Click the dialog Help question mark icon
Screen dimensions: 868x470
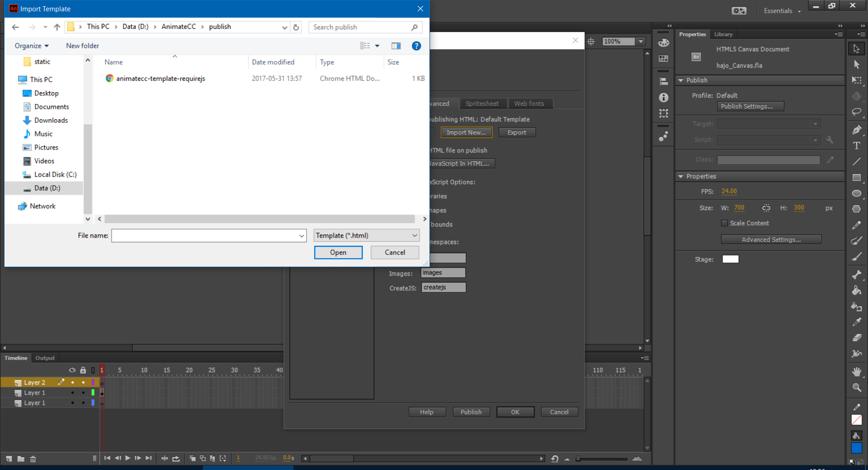(416, 46)
